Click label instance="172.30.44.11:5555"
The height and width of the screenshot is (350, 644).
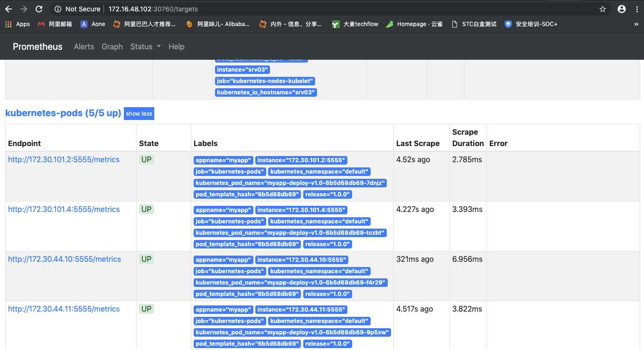coord(301,310)
